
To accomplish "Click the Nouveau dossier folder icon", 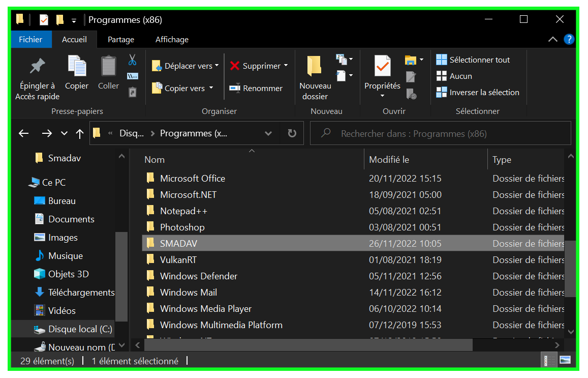I will pyautogui.click(x=314, y=66).
